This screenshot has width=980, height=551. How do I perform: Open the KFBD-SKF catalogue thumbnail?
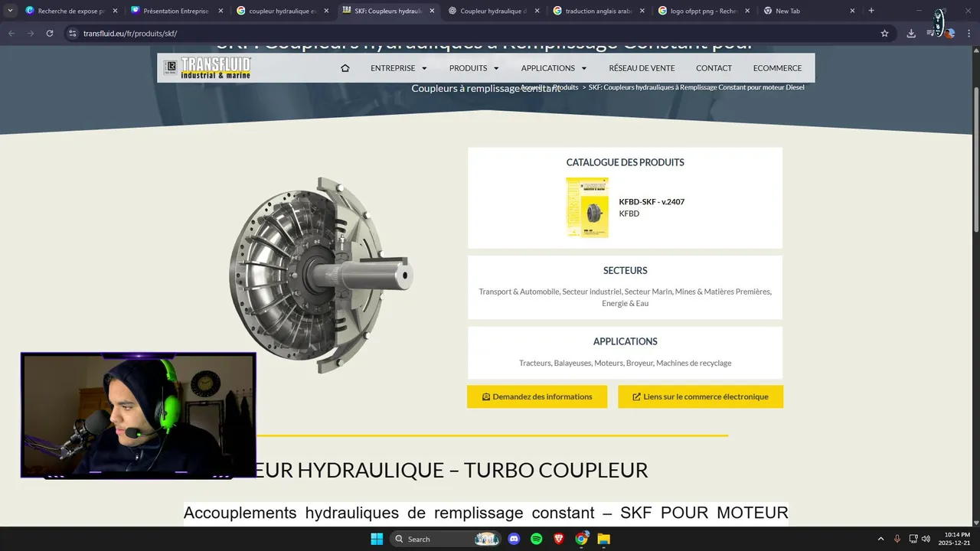coord(587,207)
